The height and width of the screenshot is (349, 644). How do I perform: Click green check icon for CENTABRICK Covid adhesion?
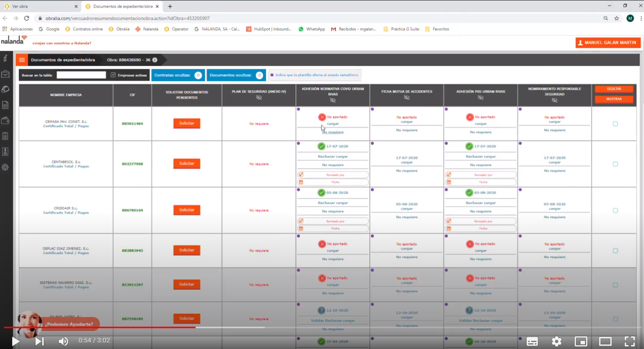321,146
